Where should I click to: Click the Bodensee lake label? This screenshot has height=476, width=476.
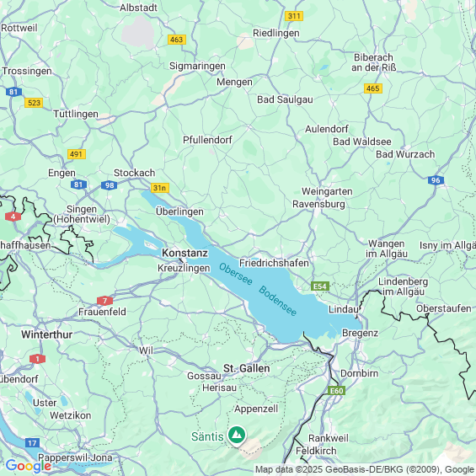pyautogui.click(x=277, y=301)
